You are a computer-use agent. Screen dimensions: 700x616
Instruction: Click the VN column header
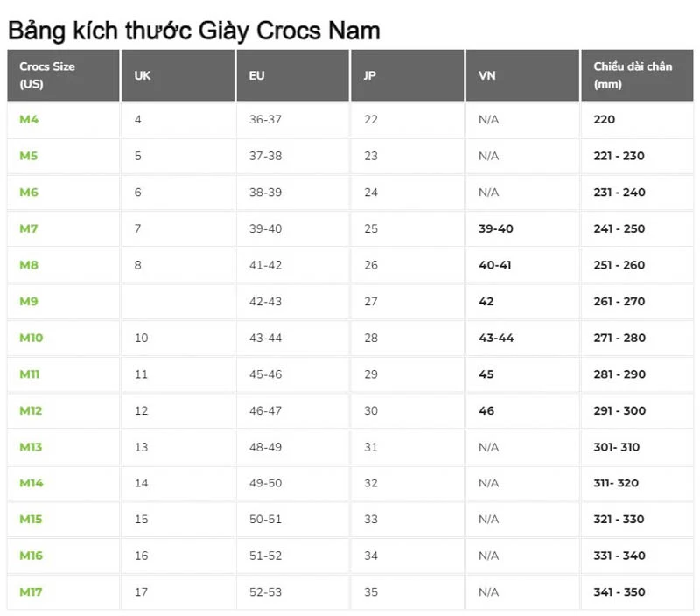487,75
